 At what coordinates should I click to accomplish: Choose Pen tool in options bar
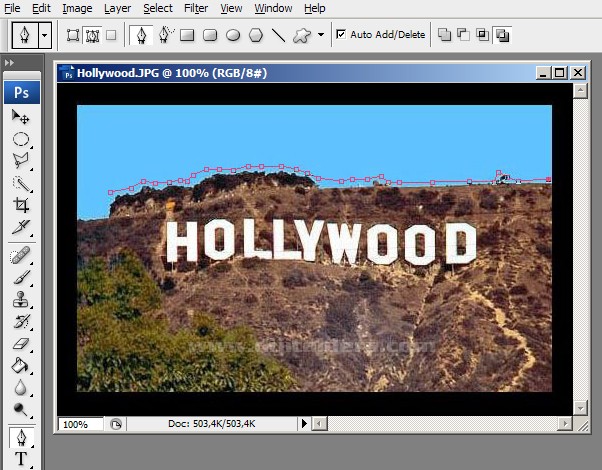tap(141, 35)
